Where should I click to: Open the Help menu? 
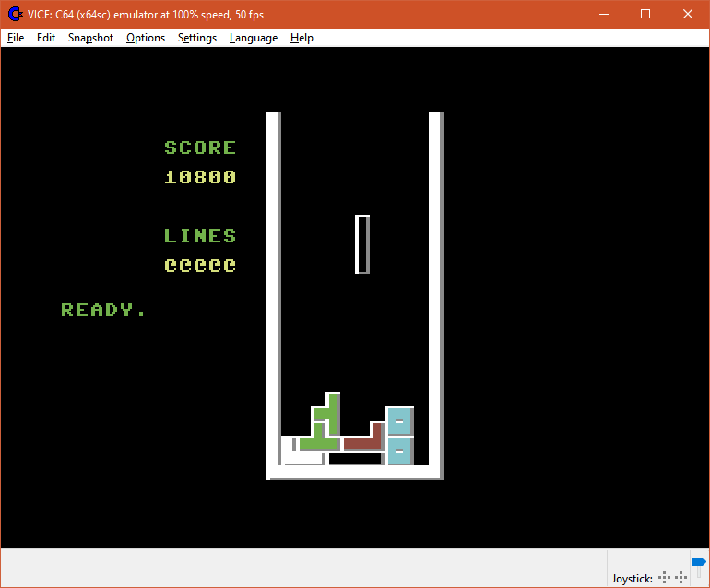(x=302, y=38)
